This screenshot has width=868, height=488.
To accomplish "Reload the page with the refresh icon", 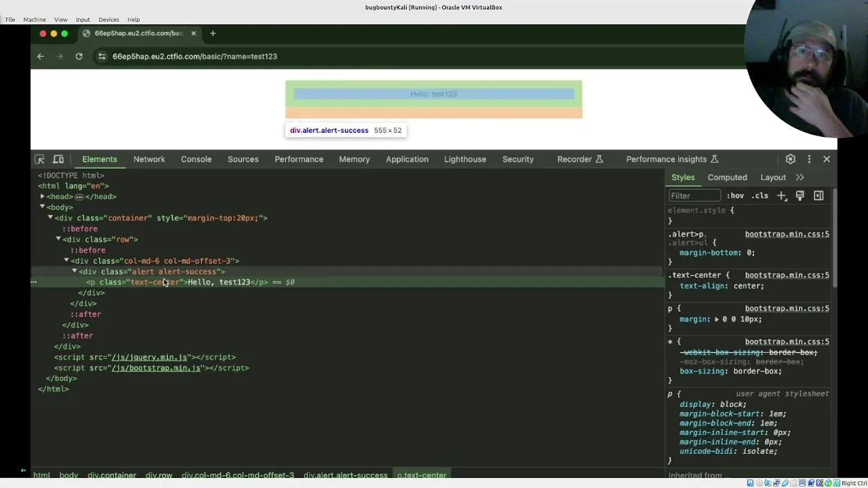I will [79, 56].
